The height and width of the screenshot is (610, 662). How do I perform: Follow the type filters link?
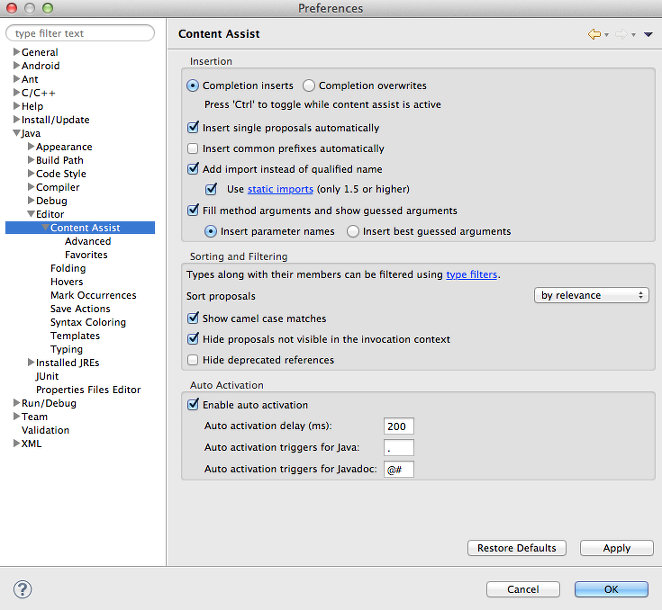point(472,275)
